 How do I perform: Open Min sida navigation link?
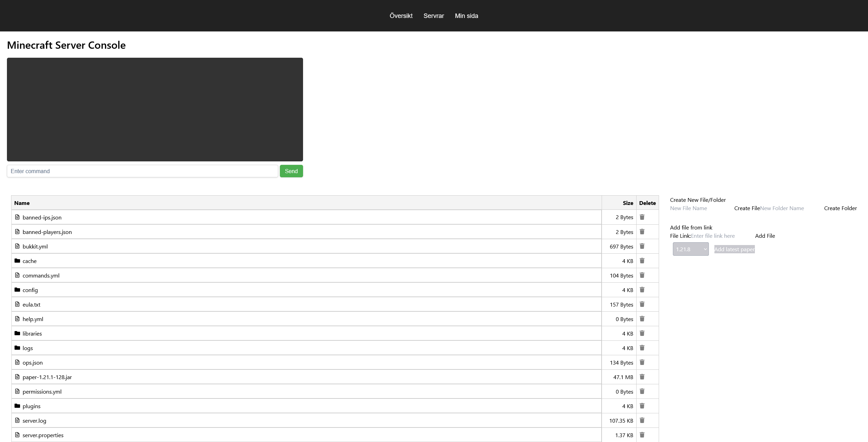click(466, 16)
